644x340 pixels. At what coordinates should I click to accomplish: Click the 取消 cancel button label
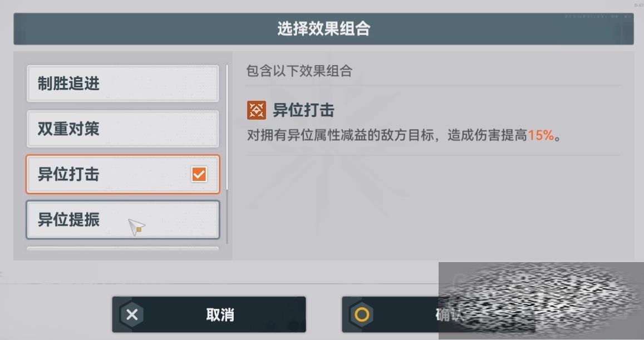[x=220, y=315]
